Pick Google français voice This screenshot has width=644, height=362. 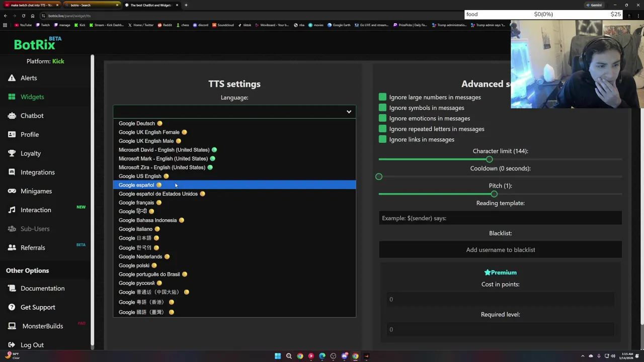[234, 203]
